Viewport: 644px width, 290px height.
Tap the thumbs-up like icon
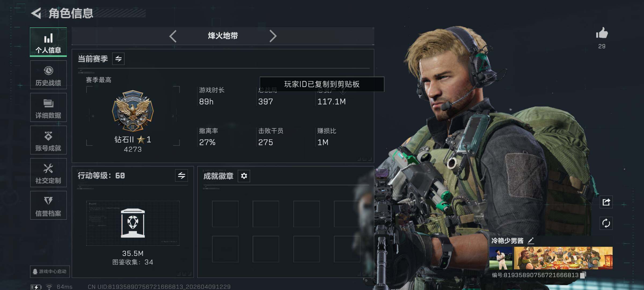(602, 33)
